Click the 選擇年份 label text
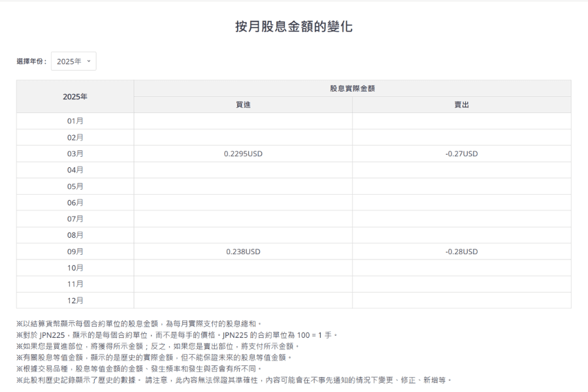Viewport: 588px width, 392px height. coord(31,60)
